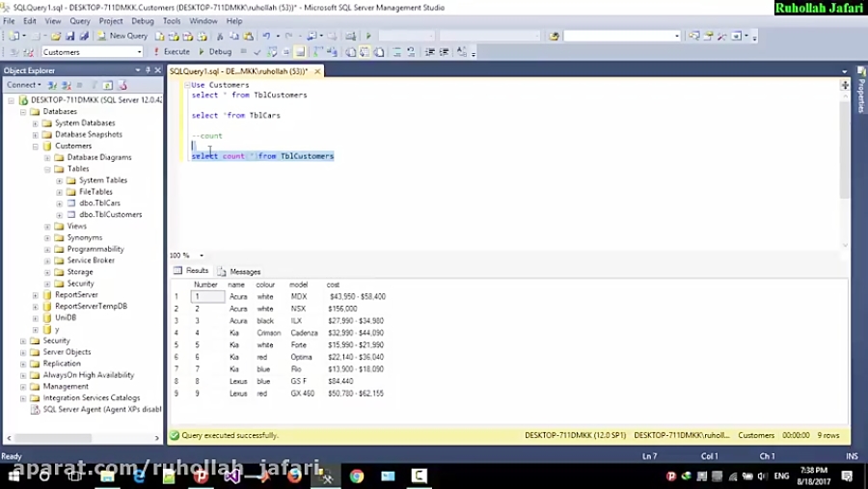868x489 pixels.
Task: Click the New Query button
Action: [x=122, y=36]
